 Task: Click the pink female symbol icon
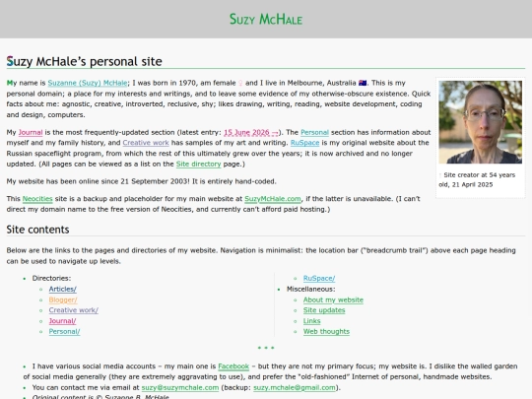pyautogui.click(x=240, y=83)
